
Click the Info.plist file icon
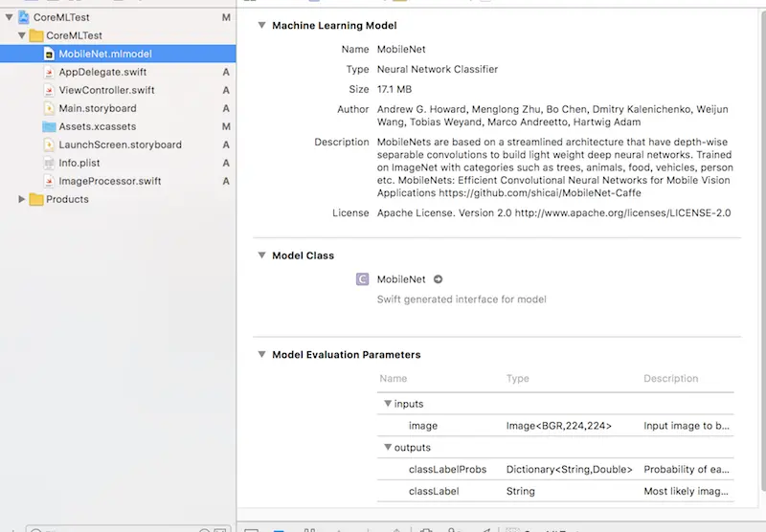tap(49, 163)
